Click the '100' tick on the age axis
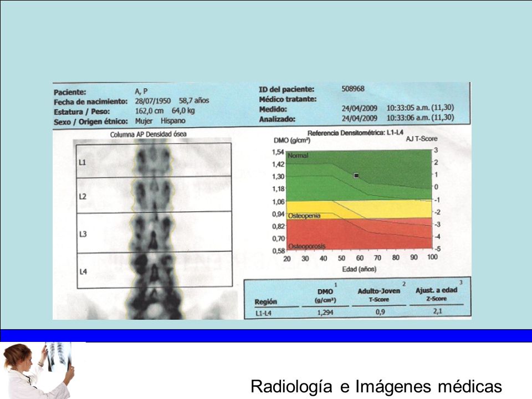The height and width of the screenshot is (399, 532). pyautogui.click(x=432, y=257)
